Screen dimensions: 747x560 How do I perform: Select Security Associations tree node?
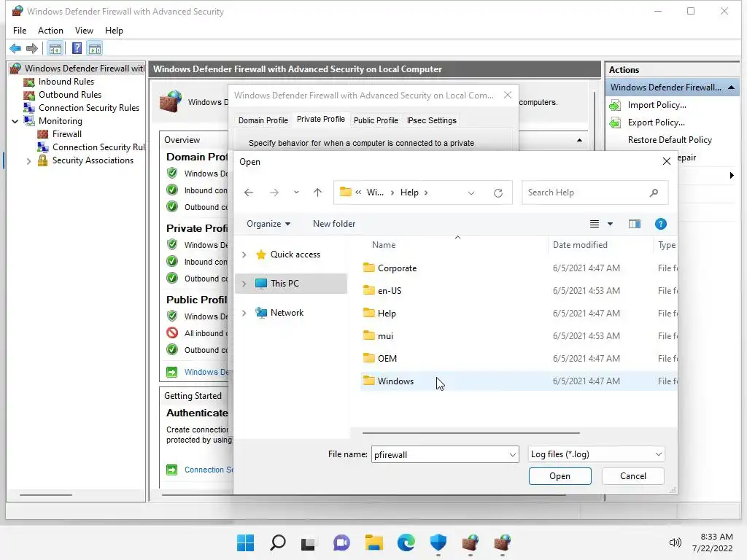[x=93, y=160]
